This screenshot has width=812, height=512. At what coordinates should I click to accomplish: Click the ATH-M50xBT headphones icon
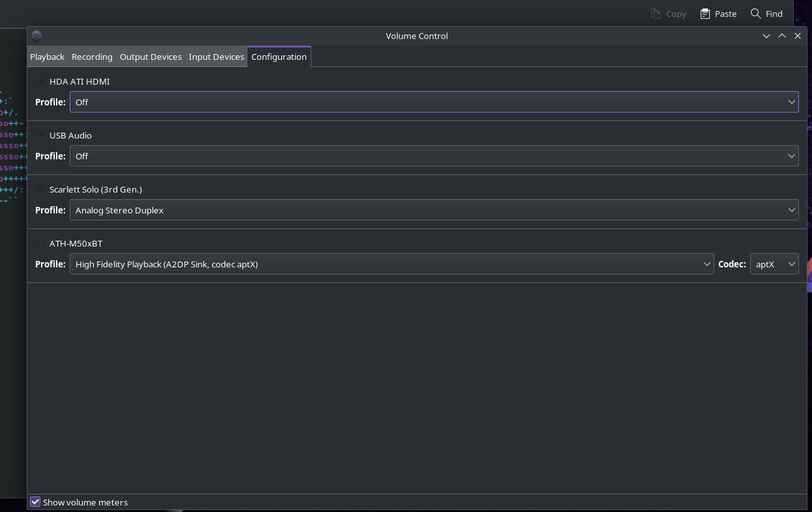[40, 243]
